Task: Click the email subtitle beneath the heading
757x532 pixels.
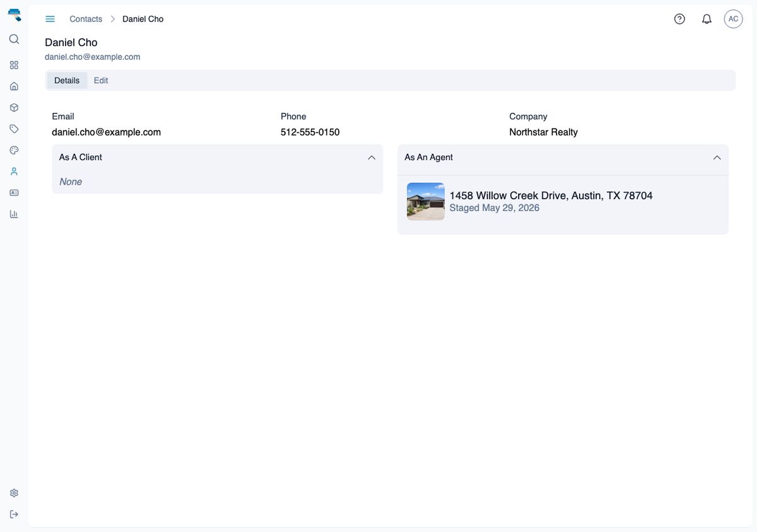Action: click(93, 57)
